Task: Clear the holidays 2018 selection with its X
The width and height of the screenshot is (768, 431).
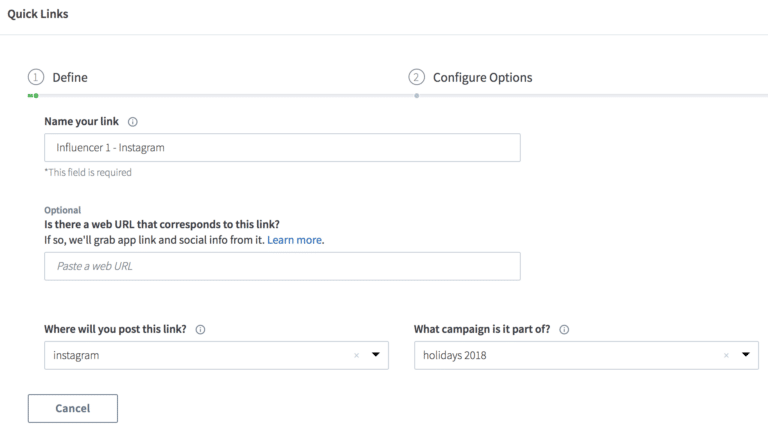Action: click(726, 355)
